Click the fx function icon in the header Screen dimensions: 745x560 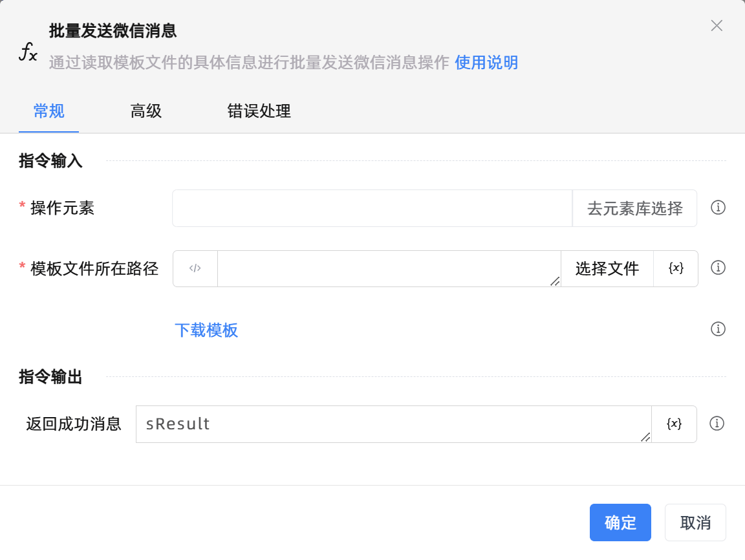(x=28, y=51)
